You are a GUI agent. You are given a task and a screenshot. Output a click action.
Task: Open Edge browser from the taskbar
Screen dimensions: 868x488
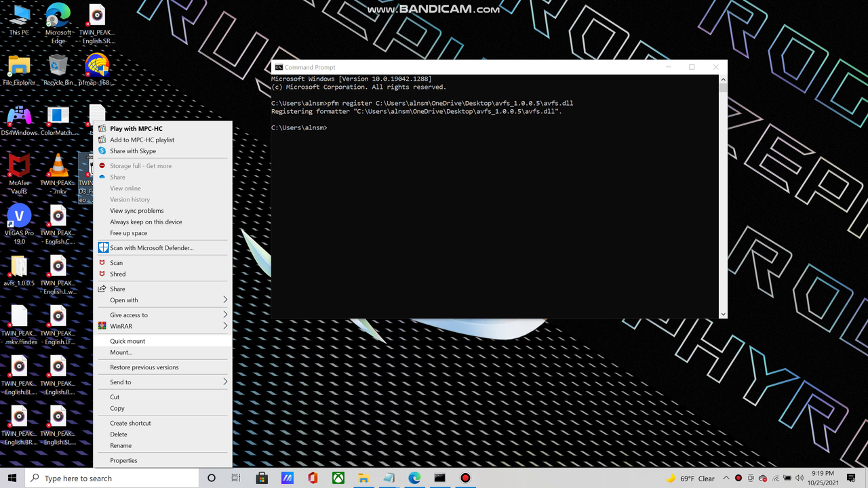pyautogui.click(x=414, y=478)
